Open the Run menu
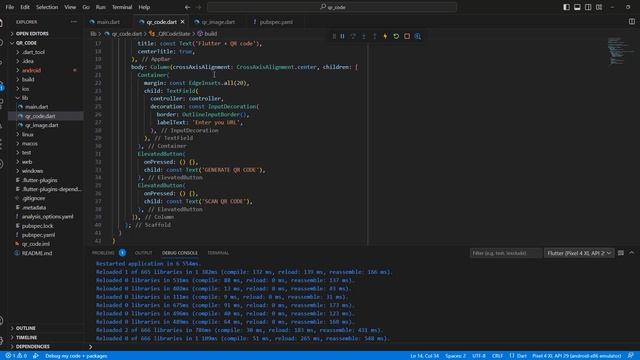This screenshot has width=640, height=360. [x=100, y=7]
